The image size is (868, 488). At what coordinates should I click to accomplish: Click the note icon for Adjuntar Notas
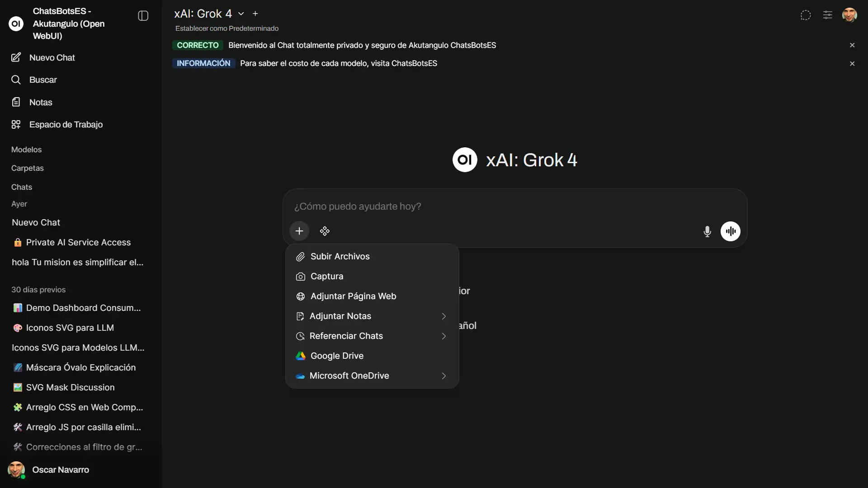300,316
